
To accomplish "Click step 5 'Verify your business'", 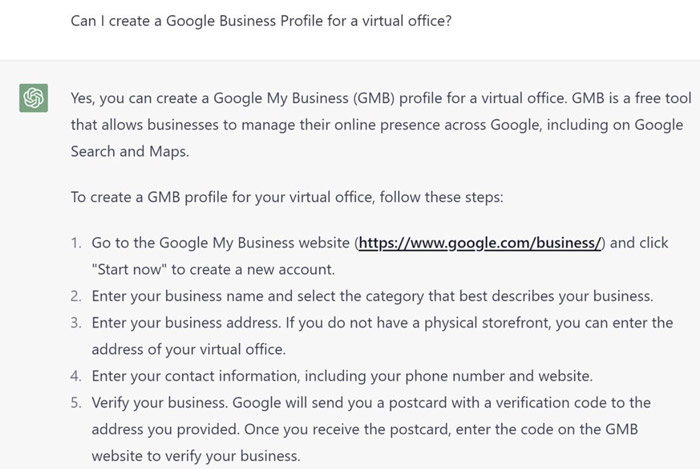I will point(371,429).
